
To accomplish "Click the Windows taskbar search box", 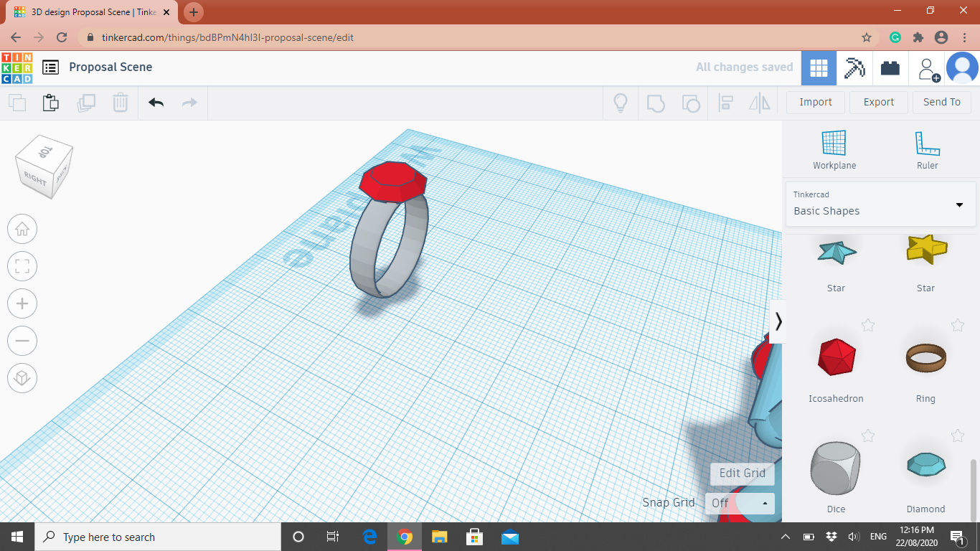I will pos(158,537).
